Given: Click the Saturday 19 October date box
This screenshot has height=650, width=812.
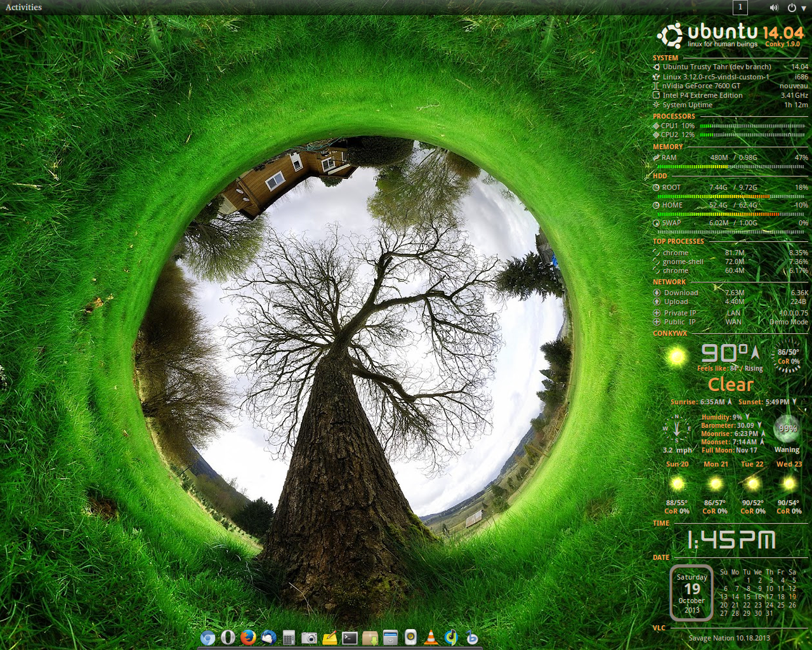Looking at the screenshot, I should [691, 593].
